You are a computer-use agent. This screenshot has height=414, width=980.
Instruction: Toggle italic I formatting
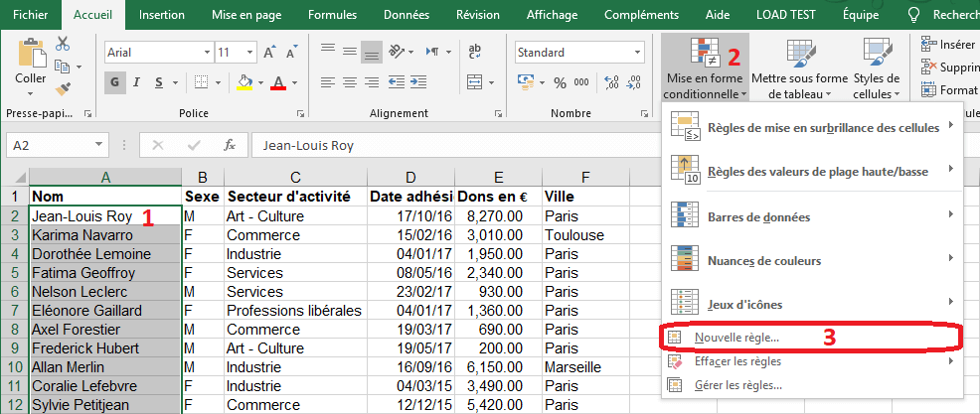tap(135, 82)
